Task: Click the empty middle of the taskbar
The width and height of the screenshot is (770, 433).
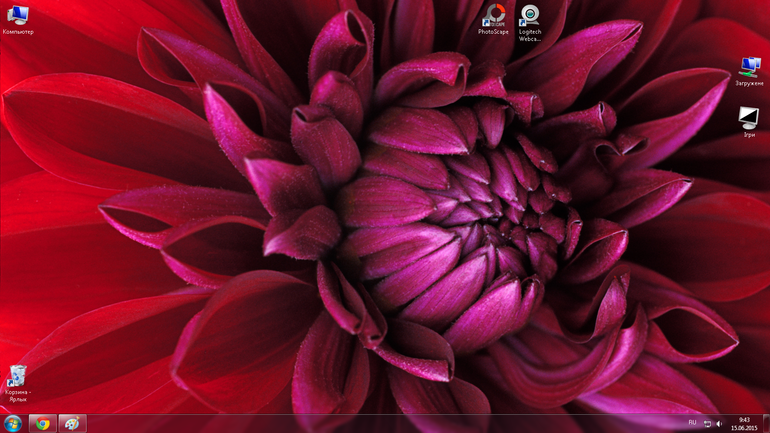Action: (x=380, y=424)
